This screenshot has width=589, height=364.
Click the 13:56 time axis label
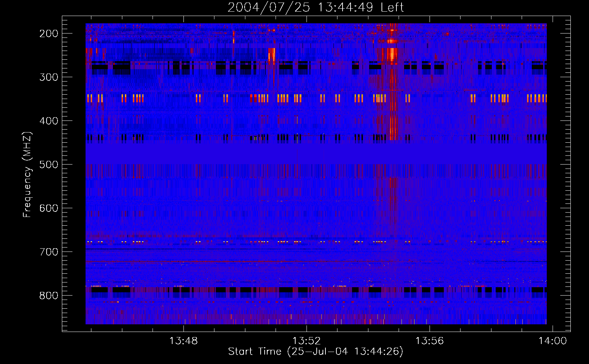tap(430, 341)
